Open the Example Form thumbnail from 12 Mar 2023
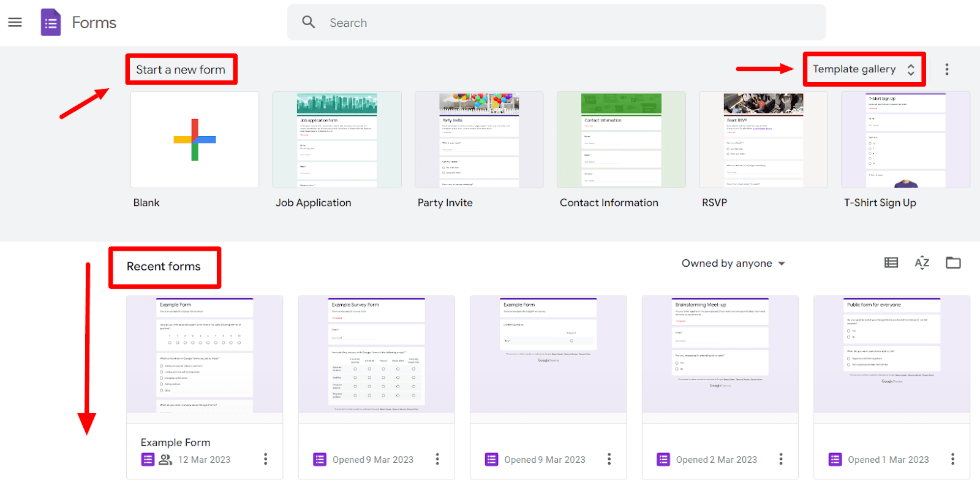 [205, 359]
